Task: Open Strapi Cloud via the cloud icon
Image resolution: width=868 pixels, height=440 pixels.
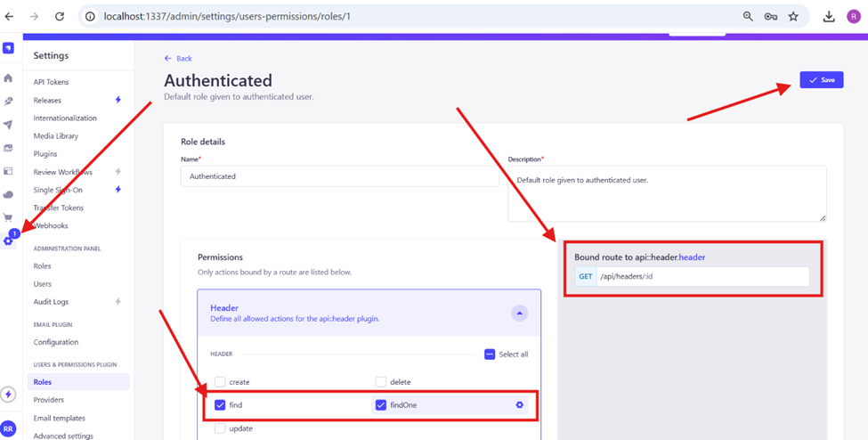Action: (x=8, y=194)
